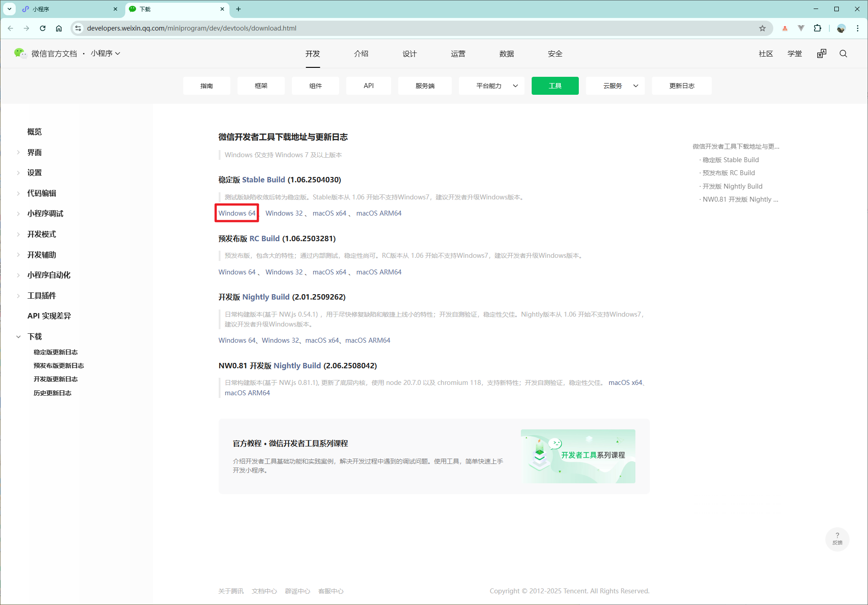The width and height of the screenshot is (868, 605).
Task: Select the 框架 sub-navigation tab
Action: coord(261,86)
